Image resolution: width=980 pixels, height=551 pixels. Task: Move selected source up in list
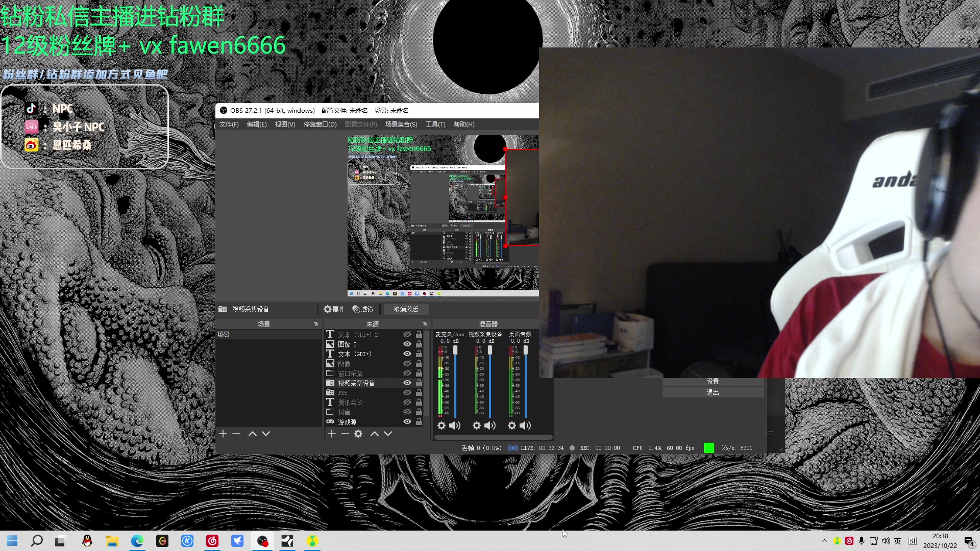click(374, 434)
